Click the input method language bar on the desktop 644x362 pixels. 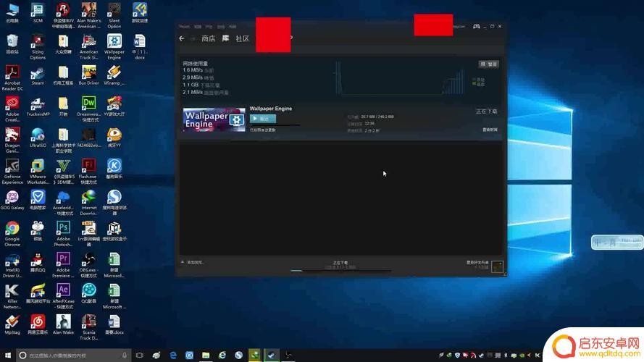point(617,242)
